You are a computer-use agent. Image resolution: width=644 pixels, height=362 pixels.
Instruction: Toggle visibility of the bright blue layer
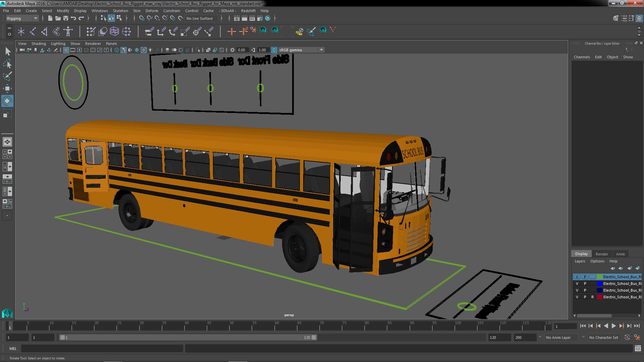coord(577,284)
